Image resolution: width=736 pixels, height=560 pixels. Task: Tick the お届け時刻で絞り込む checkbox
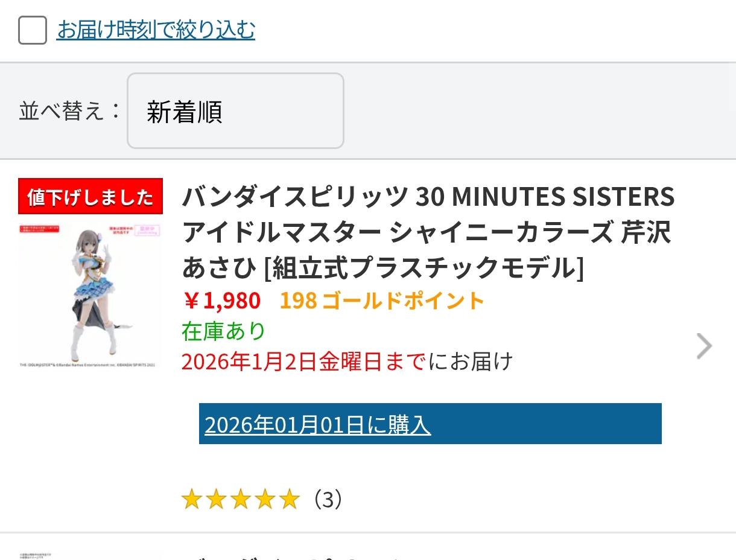tap(33, 30)
